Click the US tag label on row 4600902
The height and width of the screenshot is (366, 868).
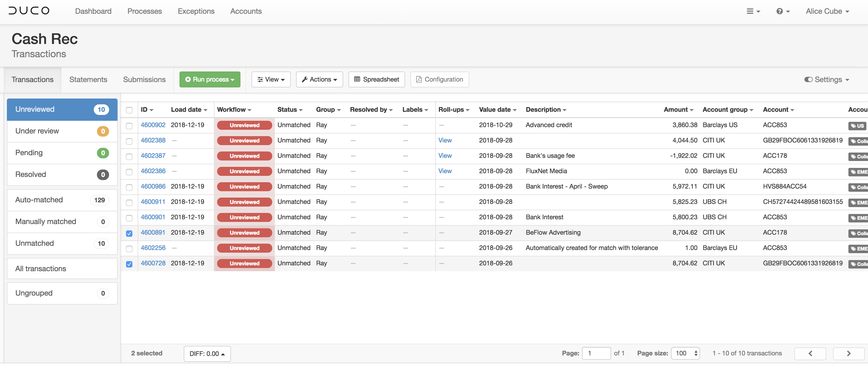[x=857, y=126]
